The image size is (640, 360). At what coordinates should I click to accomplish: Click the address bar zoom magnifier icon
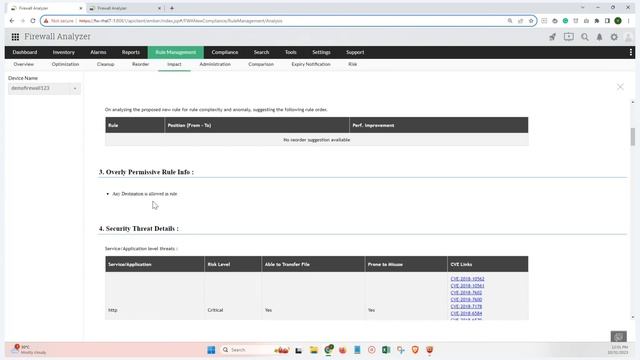tap(510, 21)
